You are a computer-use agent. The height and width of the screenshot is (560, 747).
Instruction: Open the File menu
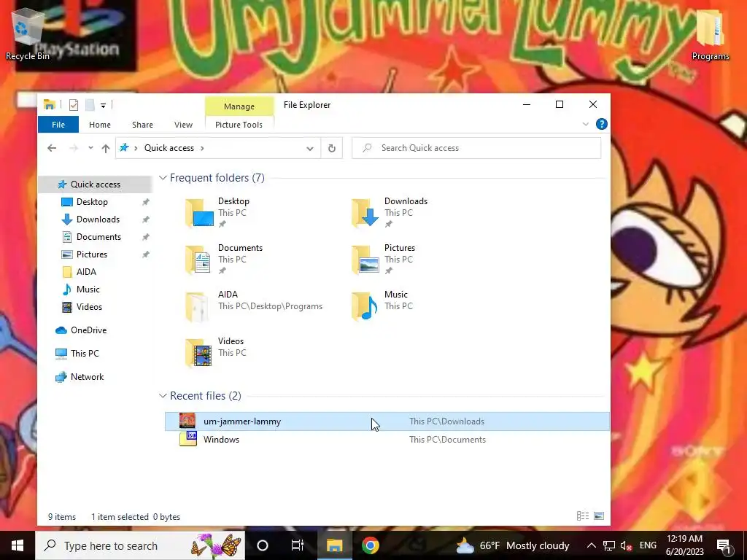(58, 125)
